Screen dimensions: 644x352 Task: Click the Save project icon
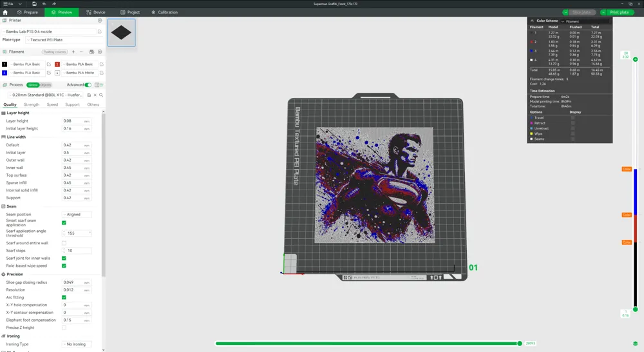coord(34,4)
